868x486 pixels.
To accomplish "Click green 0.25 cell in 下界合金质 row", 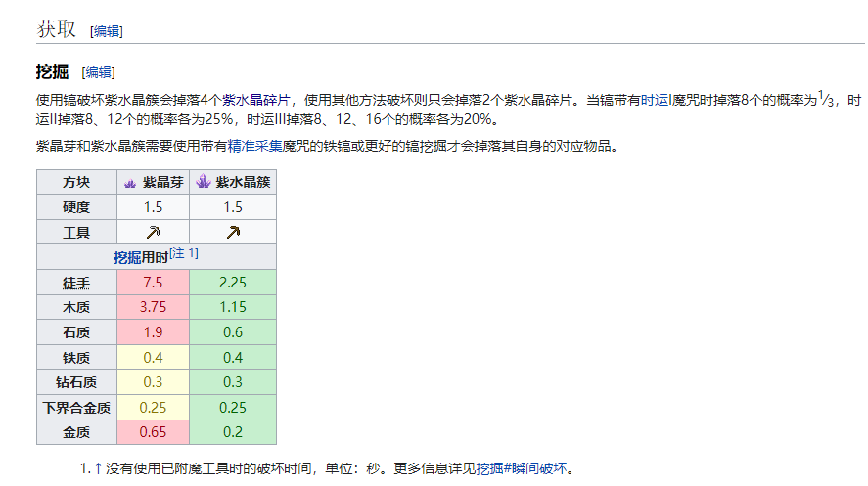I will [233, 408].
